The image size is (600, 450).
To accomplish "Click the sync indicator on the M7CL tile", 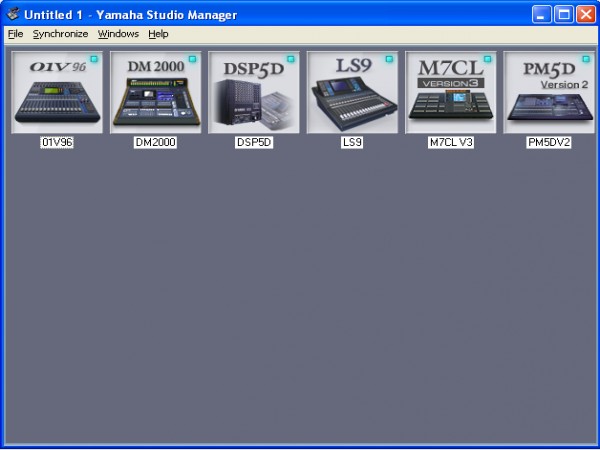I will point(488,59).
